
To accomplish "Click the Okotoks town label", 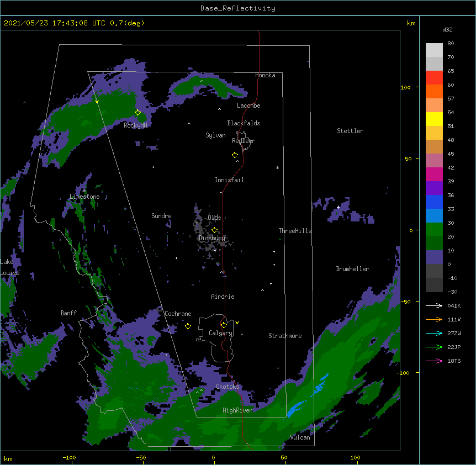I will tap(228, 387).
